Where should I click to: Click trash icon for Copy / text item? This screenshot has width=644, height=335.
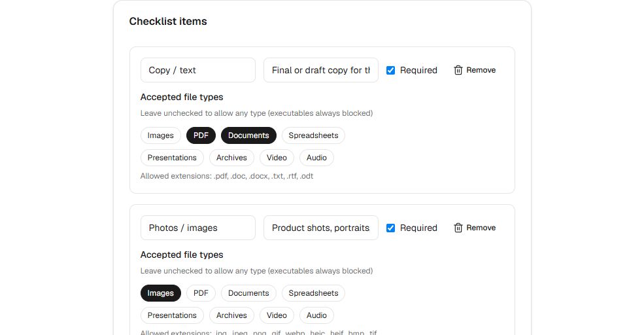[458, 70]
